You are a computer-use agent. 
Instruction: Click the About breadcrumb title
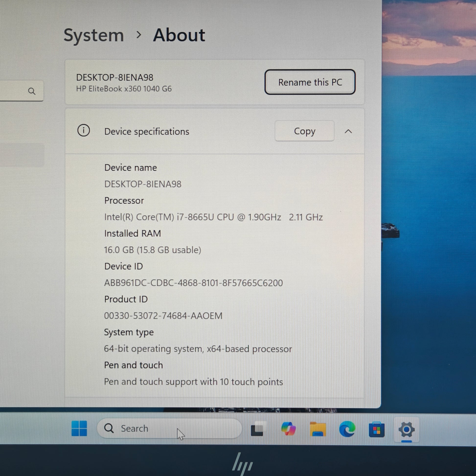pos(179,35)
